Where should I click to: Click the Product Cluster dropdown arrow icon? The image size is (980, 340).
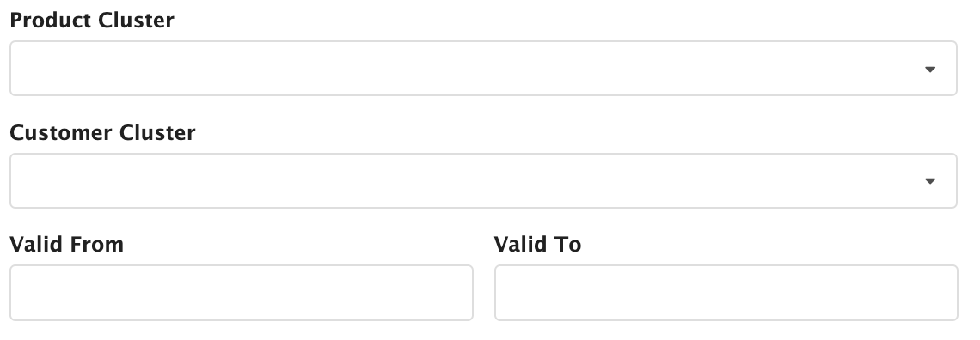tap(930, 70)
